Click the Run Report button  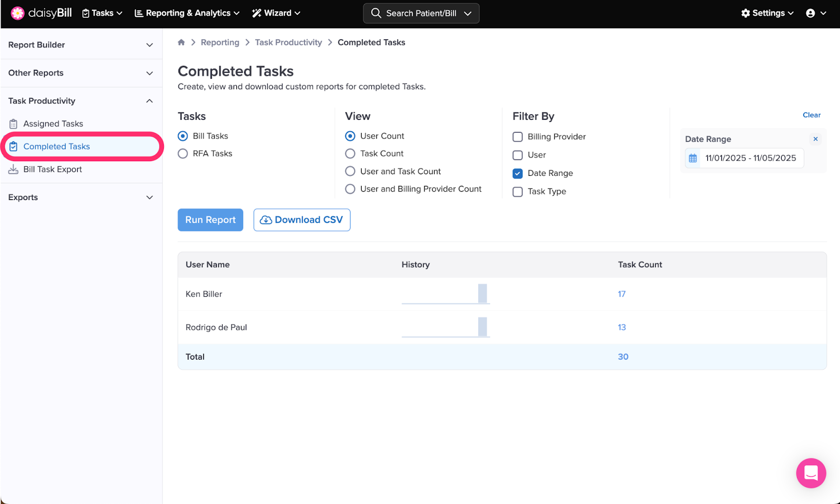(210, 220)
